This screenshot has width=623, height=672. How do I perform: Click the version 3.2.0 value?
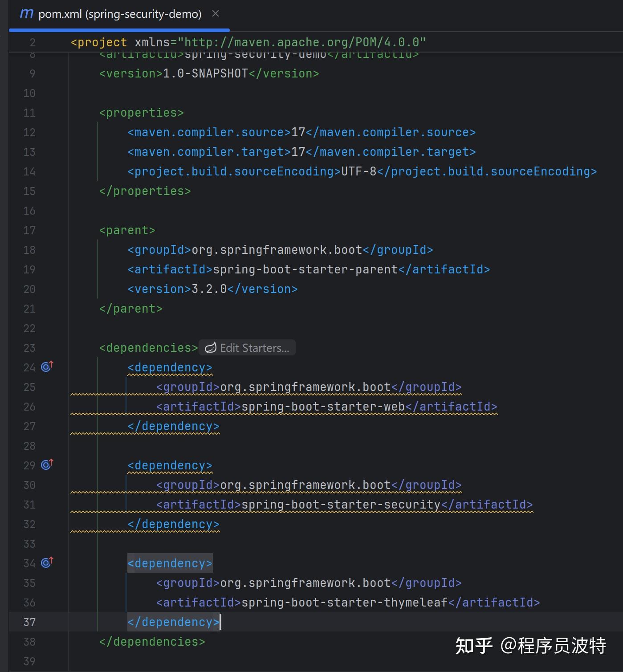pos(209,289)
